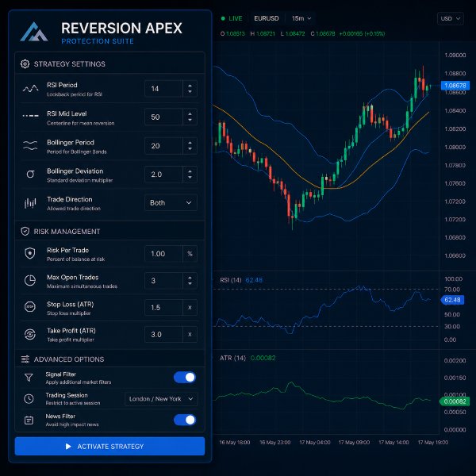Open the USD currency dropdown
The image size is (476, 476).
[x=450, y=18]
